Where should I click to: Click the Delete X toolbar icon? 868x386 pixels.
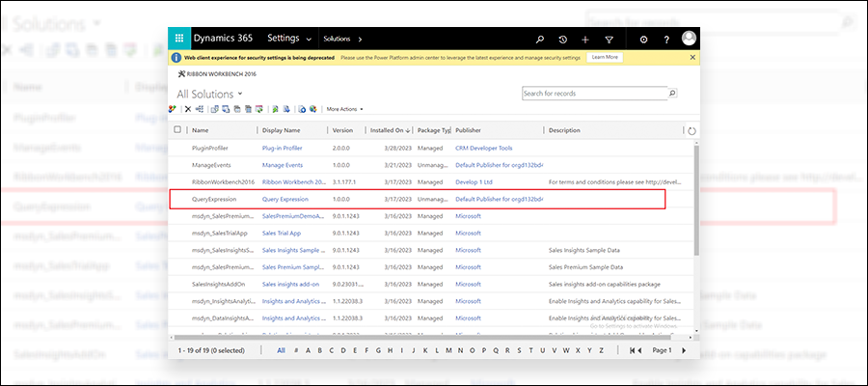coord(188,109)
